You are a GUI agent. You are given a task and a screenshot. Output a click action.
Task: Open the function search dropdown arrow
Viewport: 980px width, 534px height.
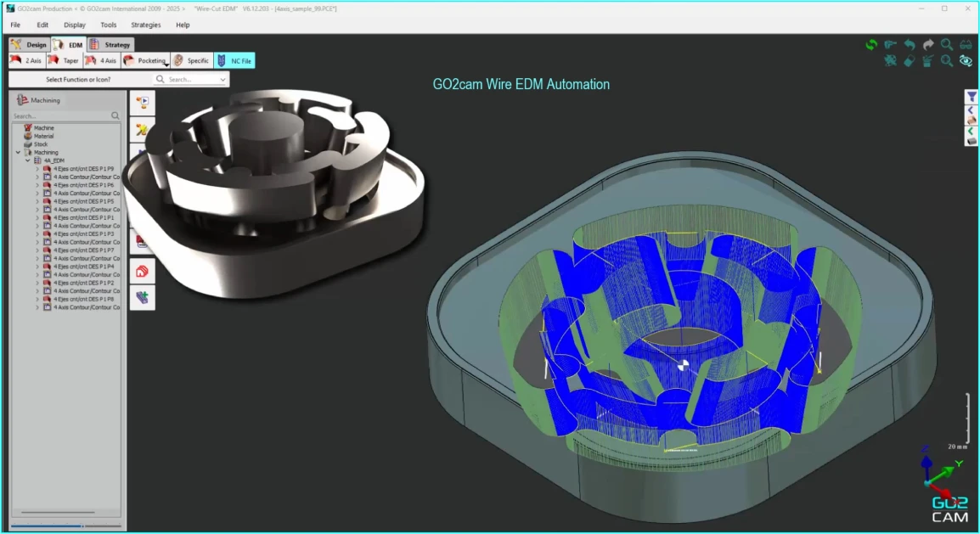pyautogui.click(x=222, y=80)
